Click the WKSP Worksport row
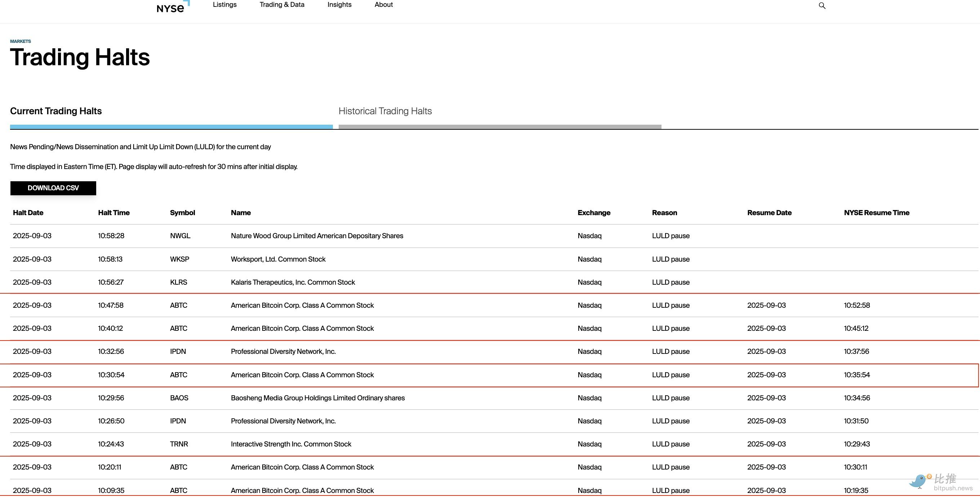Viewport: 980px width, 498px height. (x=278, y=259)
